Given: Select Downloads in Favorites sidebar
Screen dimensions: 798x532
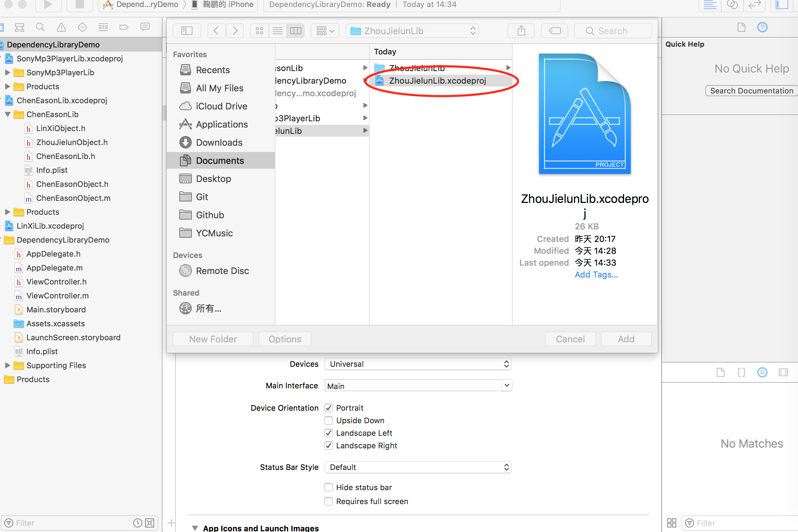Looking at the screenshot, I should point(219,143).
